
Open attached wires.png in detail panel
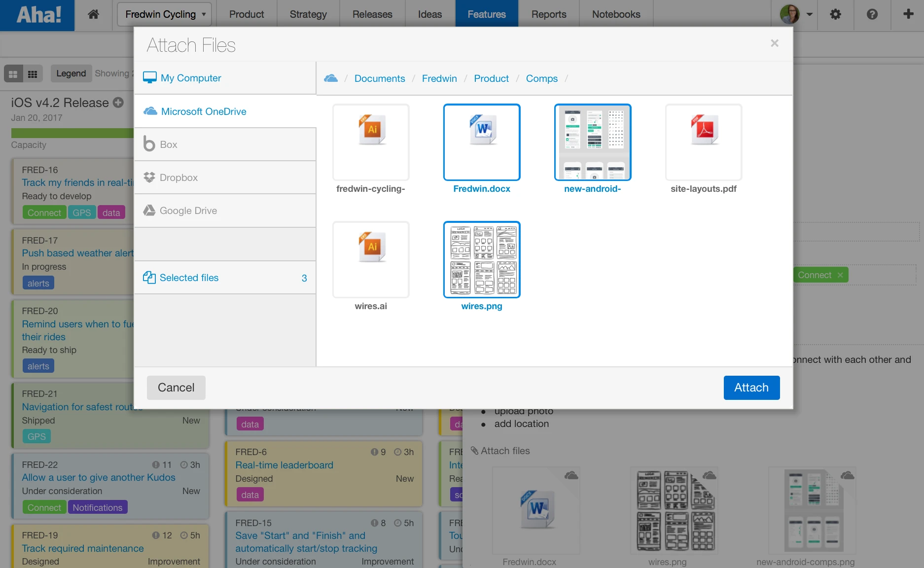click(x=675, y=511)
